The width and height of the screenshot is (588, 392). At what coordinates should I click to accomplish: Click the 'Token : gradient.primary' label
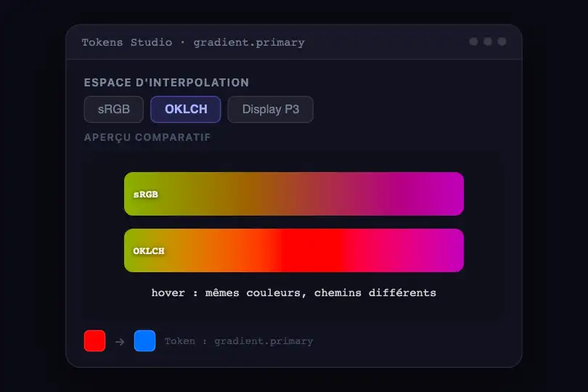(239, 341)
